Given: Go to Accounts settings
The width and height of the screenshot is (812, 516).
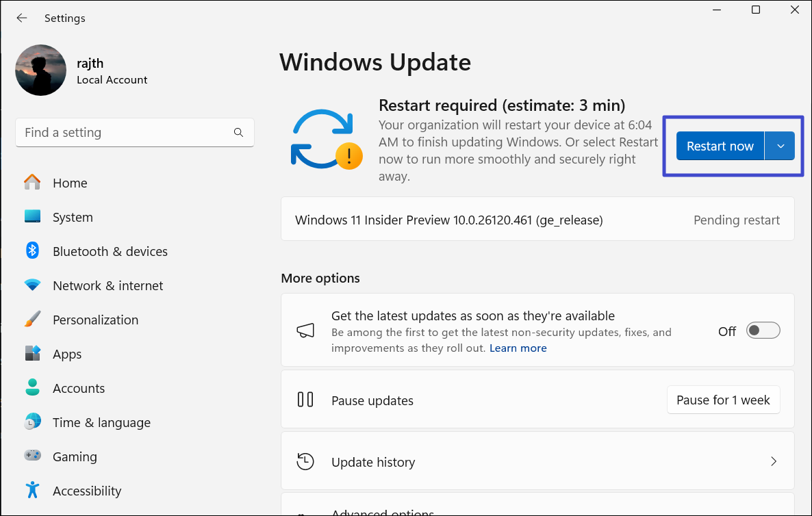Looking at the screenshot, I should tap(79, 388).
